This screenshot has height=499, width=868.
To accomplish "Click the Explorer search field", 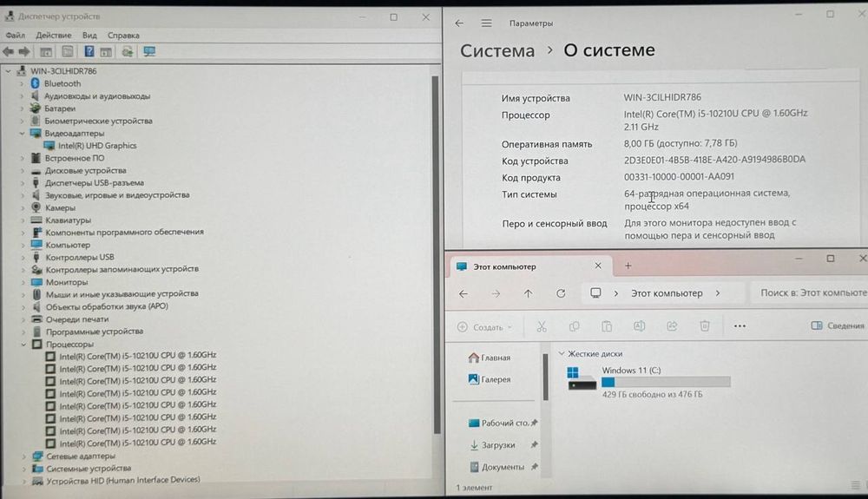I will tap(809, 292).
